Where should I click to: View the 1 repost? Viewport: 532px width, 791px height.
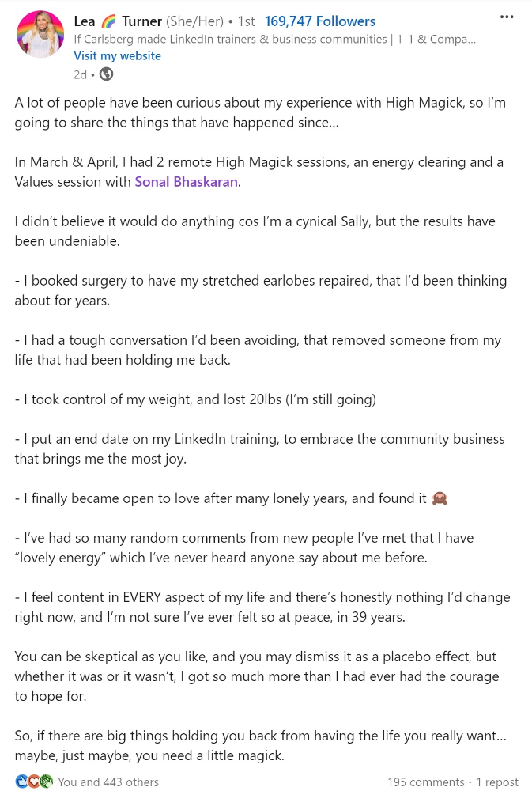coord(497,782)
